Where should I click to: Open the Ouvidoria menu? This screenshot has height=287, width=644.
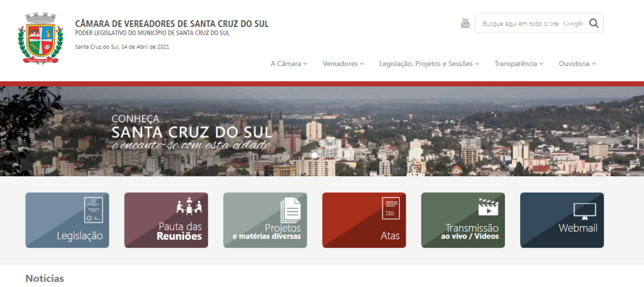(577, 64)
